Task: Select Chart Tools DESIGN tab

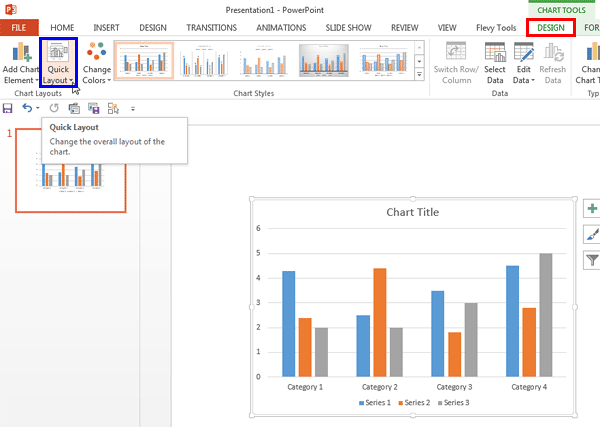Action: [551, 28]
